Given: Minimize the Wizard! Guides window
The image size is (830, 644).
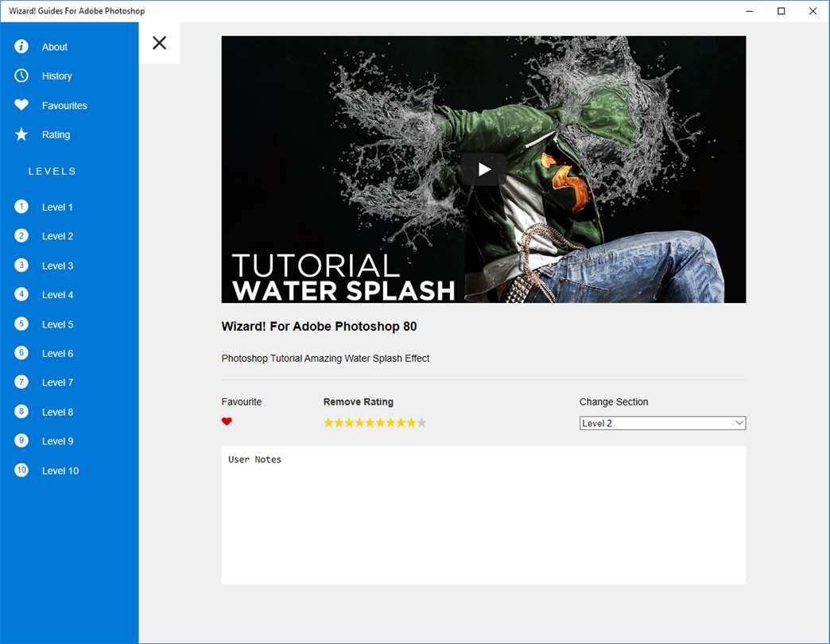Looking at the screenshot, I should point(749,11).
